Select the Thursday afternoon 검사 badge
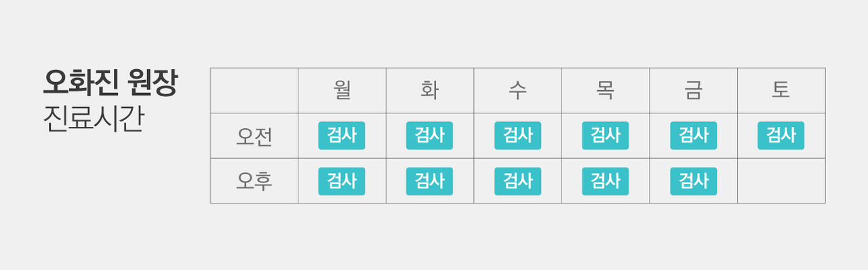 [x=605, y=181]
